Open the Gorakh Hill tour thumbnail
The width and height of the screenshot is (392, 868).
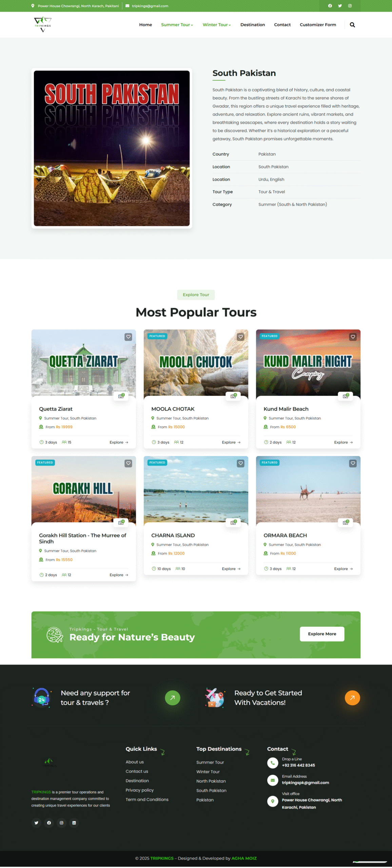pyautogui.click(x=83, y=489)
